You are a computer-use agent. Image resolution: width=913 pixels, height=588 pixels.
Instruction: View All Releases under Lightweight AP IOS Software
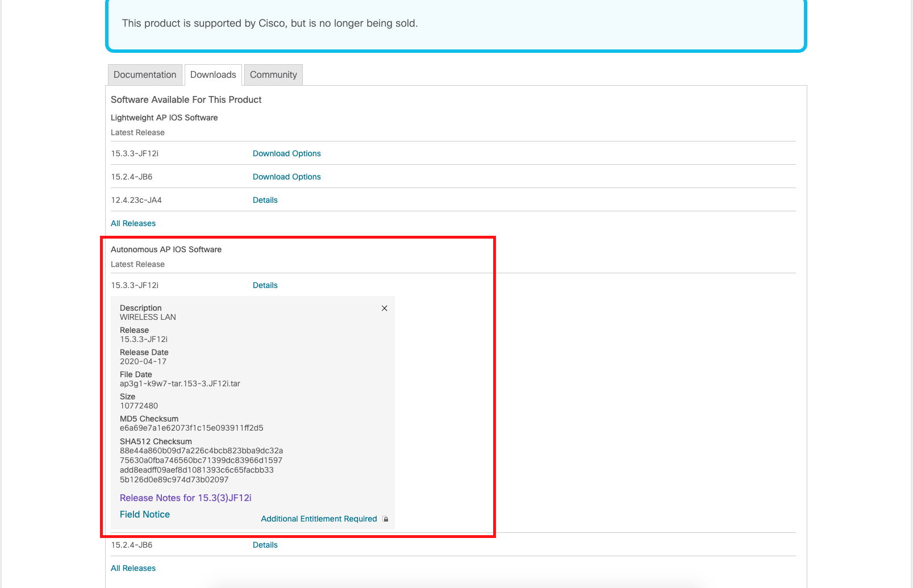pyautogui.click(x=133, y=223)
